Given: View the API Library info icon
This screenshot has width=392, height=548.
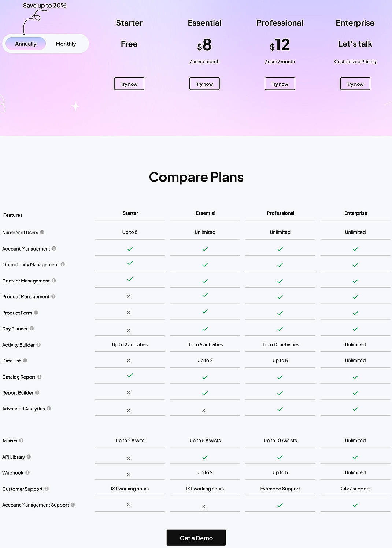Looking at the screenshot, I should 28,457.
